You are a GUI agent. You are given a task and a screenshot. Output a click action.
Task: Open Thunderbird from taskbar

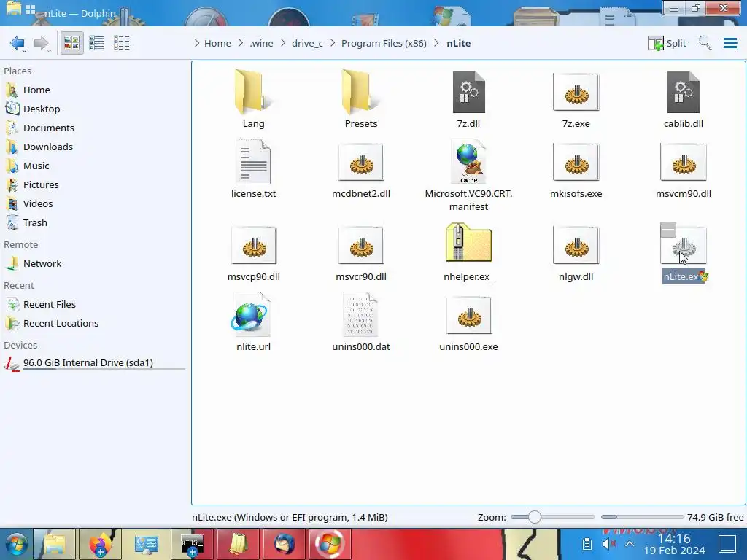[285, 544]
